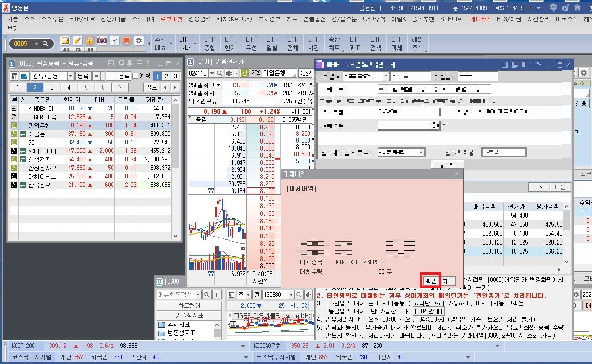Click the grid icon on TIGER chart
This screenshot has height=364, width=592.
coord(233,325)
